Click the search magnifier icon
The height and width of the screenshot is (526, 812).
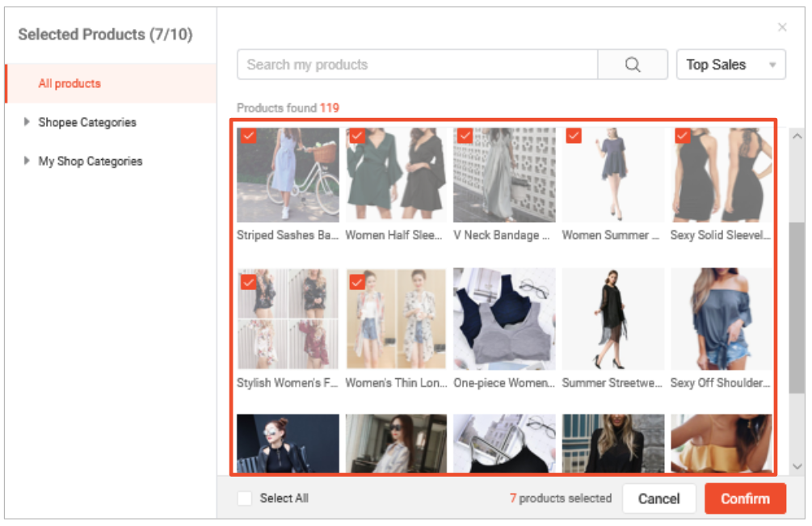tap(633, 65)
